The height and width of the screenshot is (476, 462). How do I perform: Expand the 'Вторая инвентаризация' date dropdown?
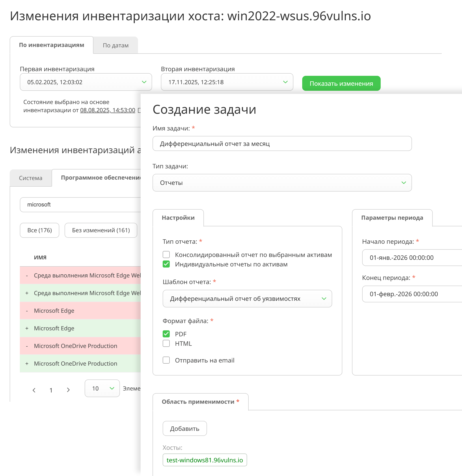pos(227,82)
